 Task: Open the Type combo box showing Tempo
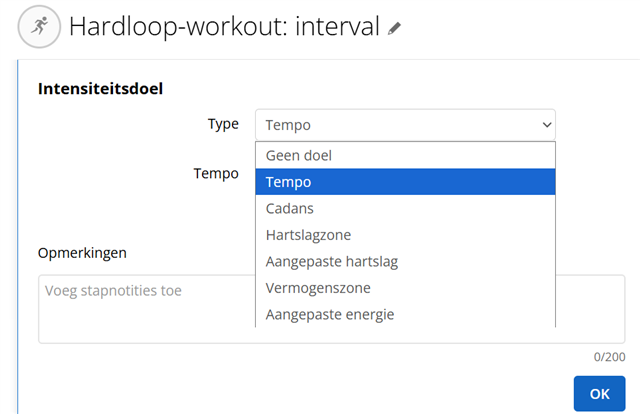(405, 125)
